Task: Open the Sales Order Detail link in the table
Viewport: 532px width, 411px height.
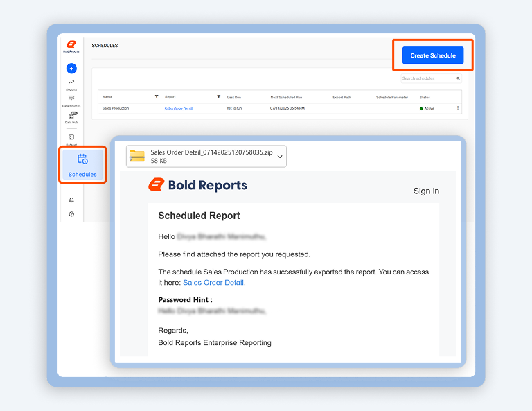Action: [179, 109]
